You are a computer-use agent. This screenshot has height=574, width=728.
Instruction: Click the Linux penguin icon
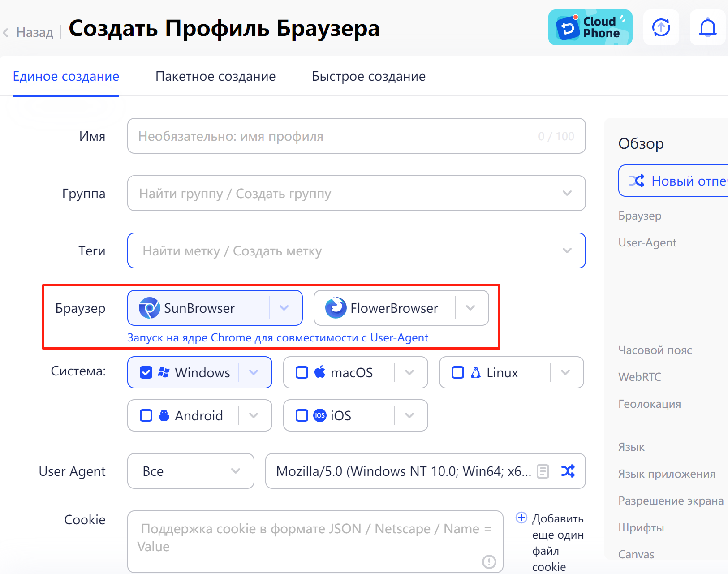click(x=475, y=372)
